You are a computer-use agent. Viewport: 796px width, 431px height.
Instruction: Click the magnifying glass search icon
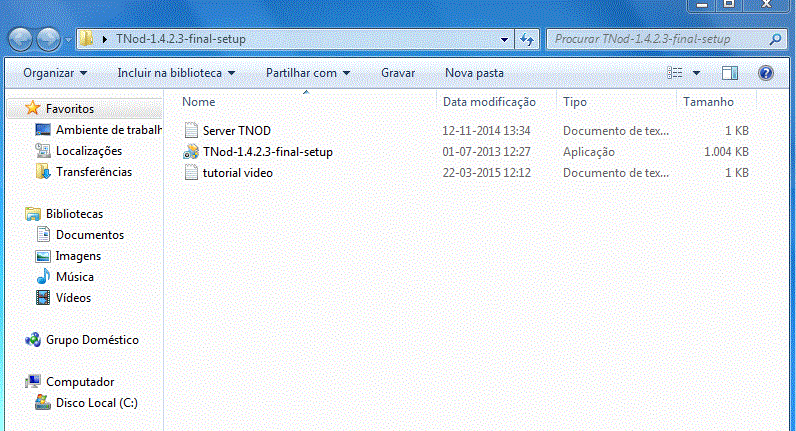(x=775, y=39)
